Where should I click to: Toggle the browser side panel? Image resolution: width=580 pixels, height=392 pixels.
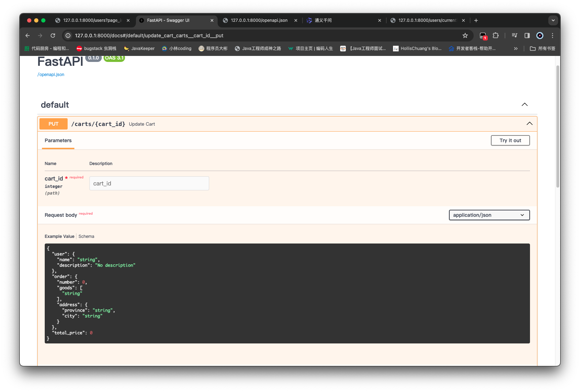click(527, 36)
